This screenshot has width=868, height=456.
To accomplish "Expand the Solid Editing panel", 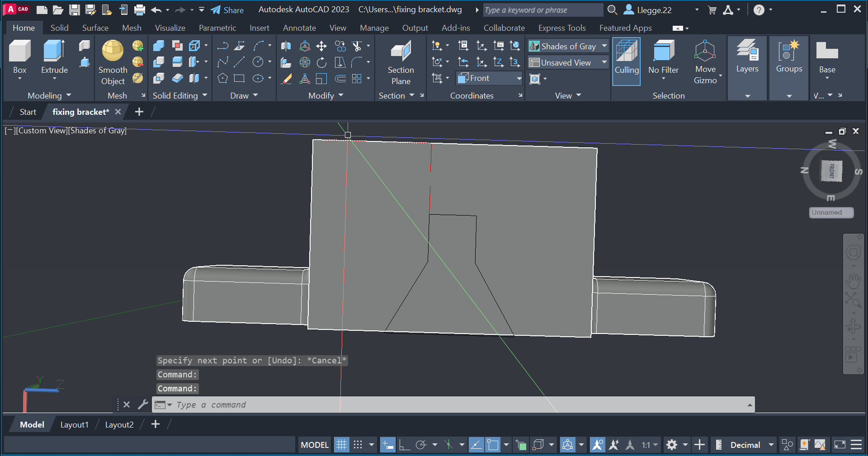I will click(x=180, y=95).
